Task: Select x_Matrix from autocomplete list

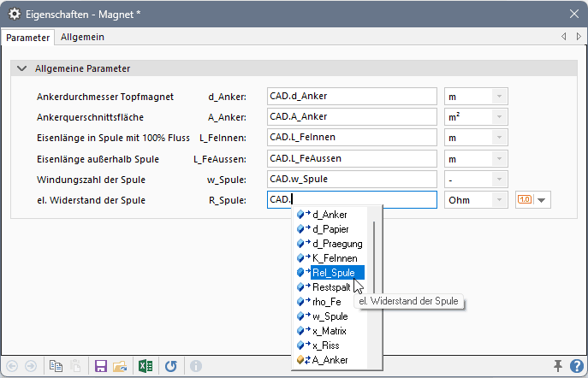Action: 330,331
